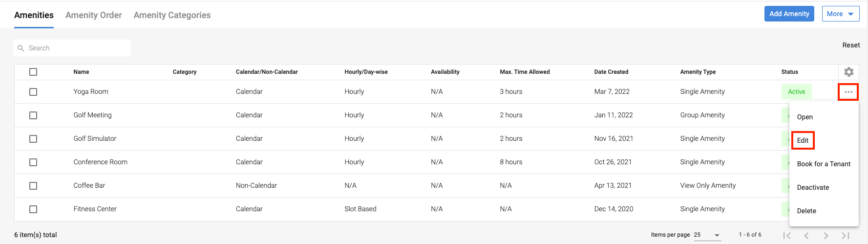Open the More dropdown button
The width and height of the screenshot is (868, 244).
(x=840, y=14)
